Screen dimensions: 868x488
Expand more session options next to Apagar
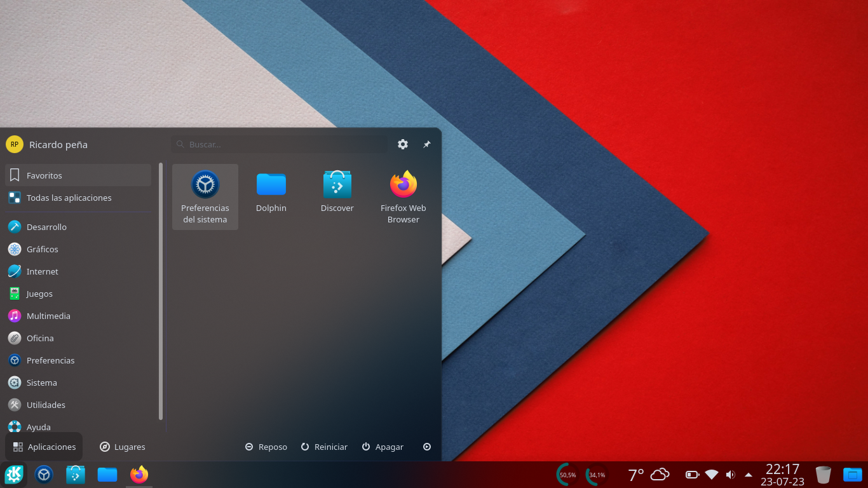(427, 447)
